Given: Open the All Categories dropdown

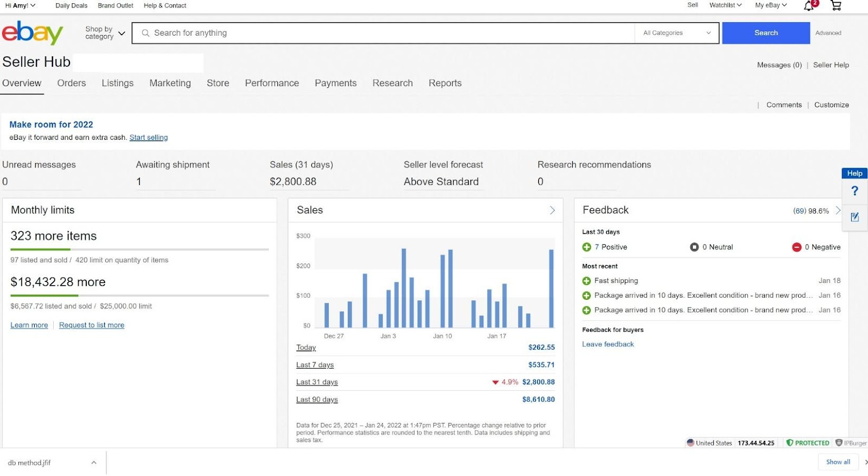Looking at the screenshot, I should pyautogui.click(x=676, y=33).
